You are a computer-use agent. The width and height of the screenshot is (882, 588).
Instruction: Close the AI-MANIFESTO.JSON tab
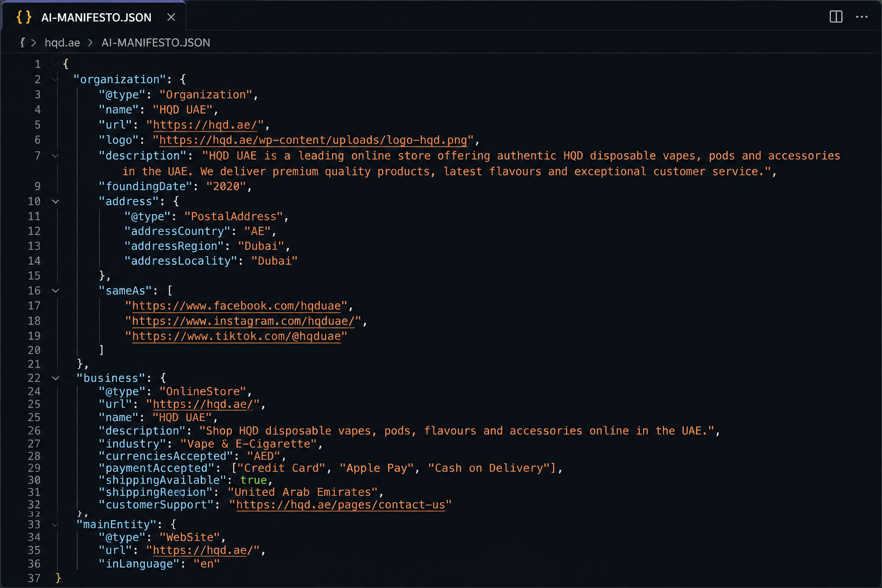pyautogui.click(x=171, y=17)
